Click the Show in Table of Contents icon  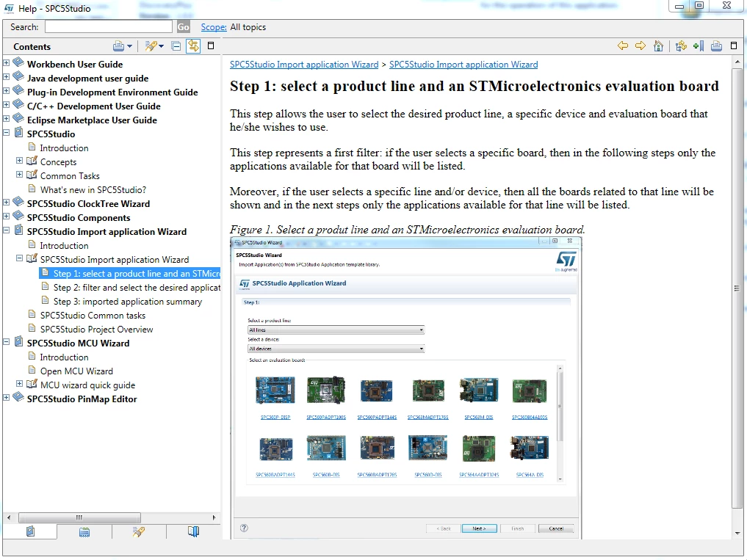point(681,46)
